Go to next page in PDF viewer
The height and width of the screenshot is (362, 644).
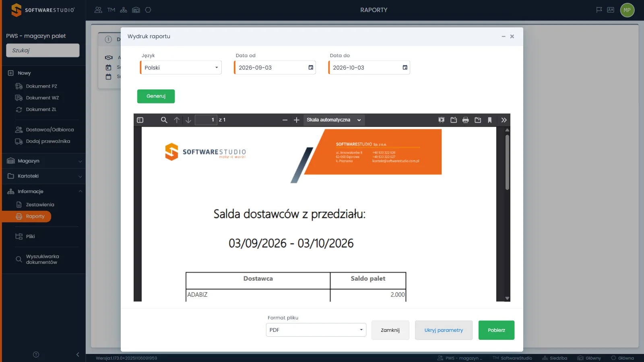tap(188, 120)
